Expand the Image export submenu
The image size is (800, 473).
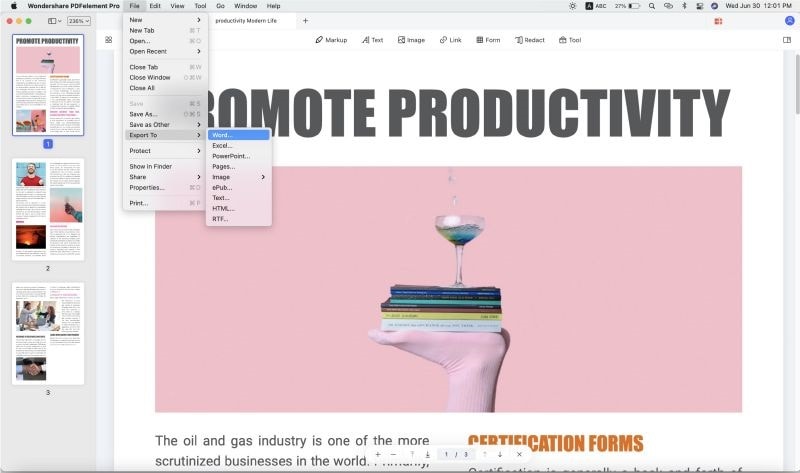[239, 177]
